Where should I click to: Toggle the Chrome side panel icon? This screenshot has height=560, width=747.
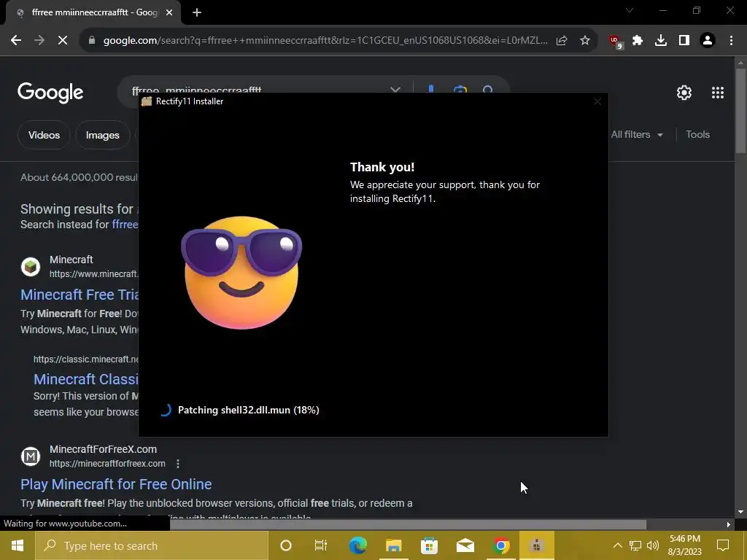click(x=684, y=41)
